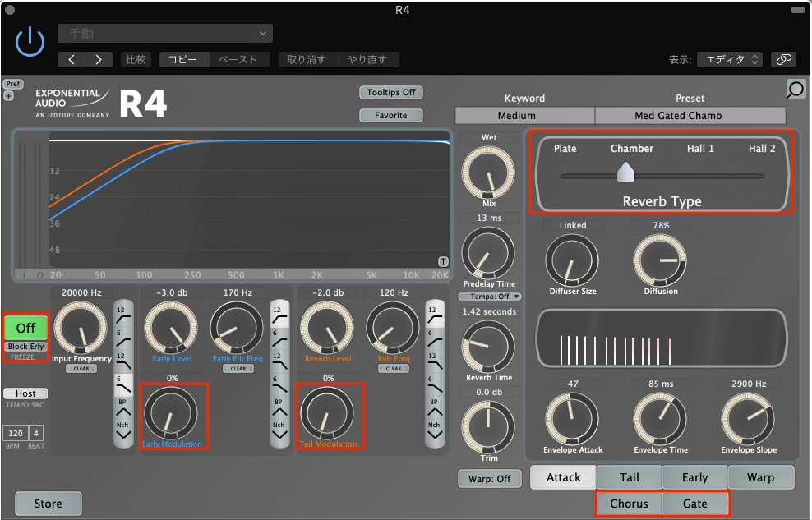Open the Tempo: Off dropdown
Viewport: 812px width, 520px height.
(489, 297)
